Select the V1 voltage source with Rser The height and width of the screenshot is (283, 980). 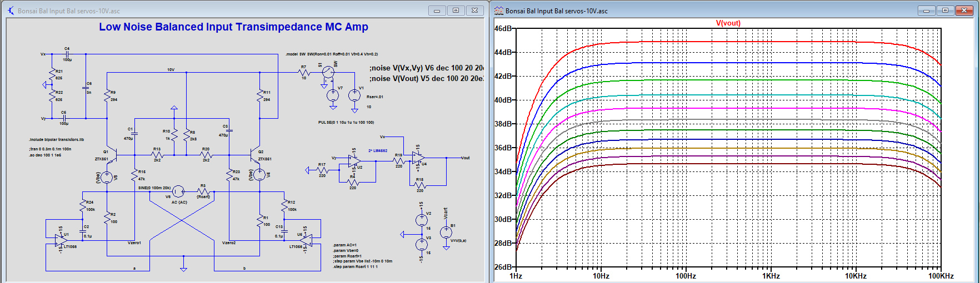click(354, 95)
